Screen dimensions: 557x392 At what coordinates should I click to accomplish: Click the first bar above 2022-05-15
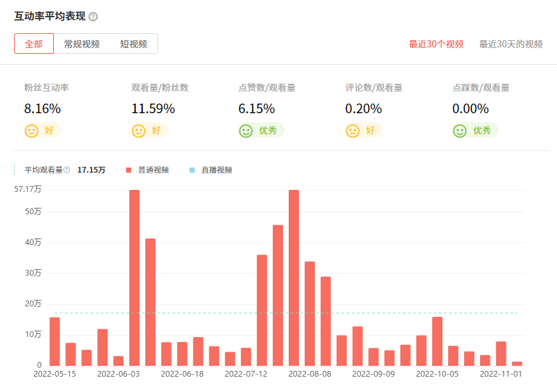click(x=54, y=341)
